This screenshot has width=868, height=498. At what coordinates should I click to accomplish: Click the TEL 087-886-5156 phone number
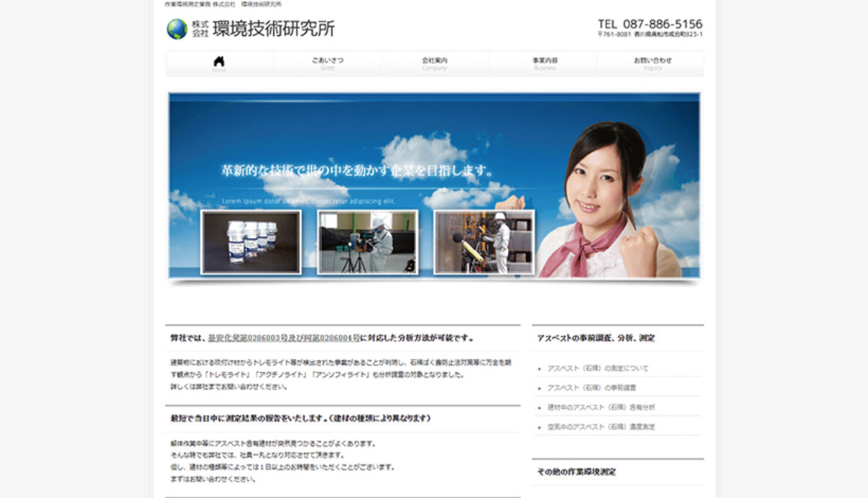point(650,24)
